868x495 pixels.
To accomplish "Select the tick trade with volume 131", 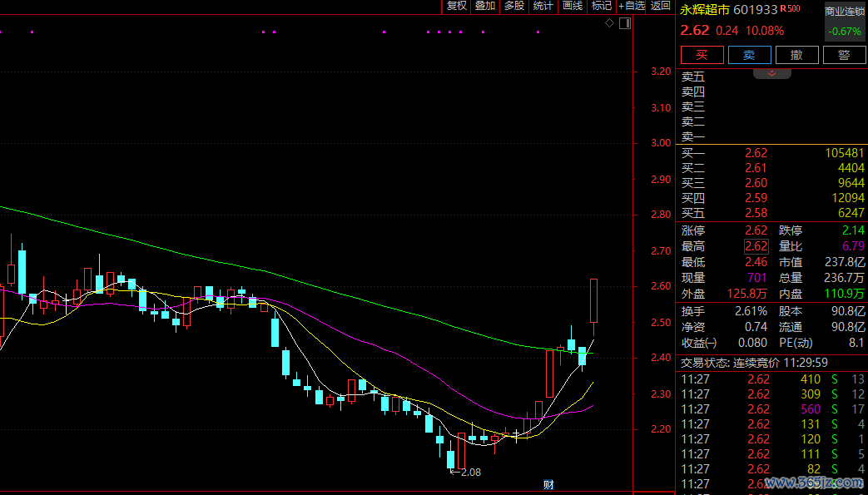I will click(811, 424).
